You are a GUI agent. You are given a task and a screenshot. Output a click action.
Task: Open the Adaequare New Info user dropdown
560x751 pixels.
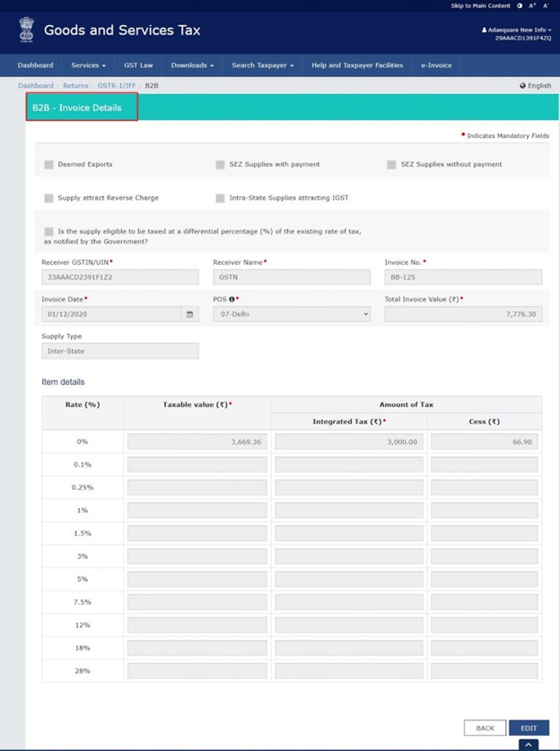click(x=516, y=30)
